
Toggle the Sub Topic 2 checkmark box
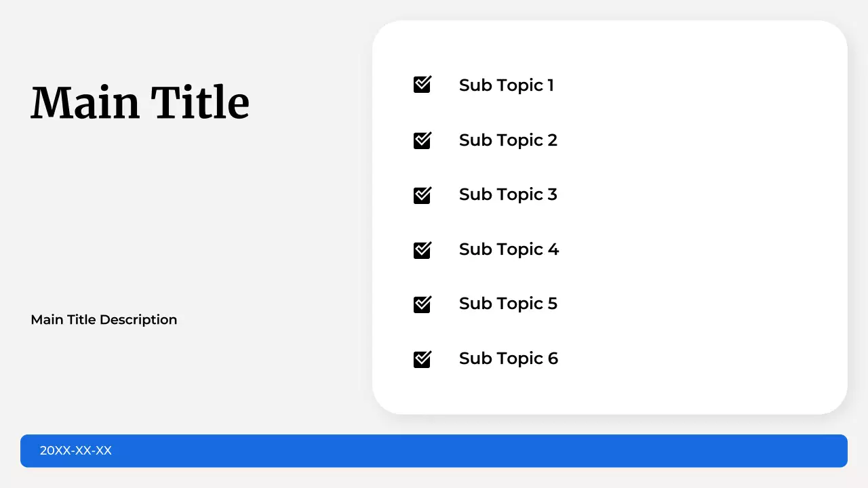(422, 140)
